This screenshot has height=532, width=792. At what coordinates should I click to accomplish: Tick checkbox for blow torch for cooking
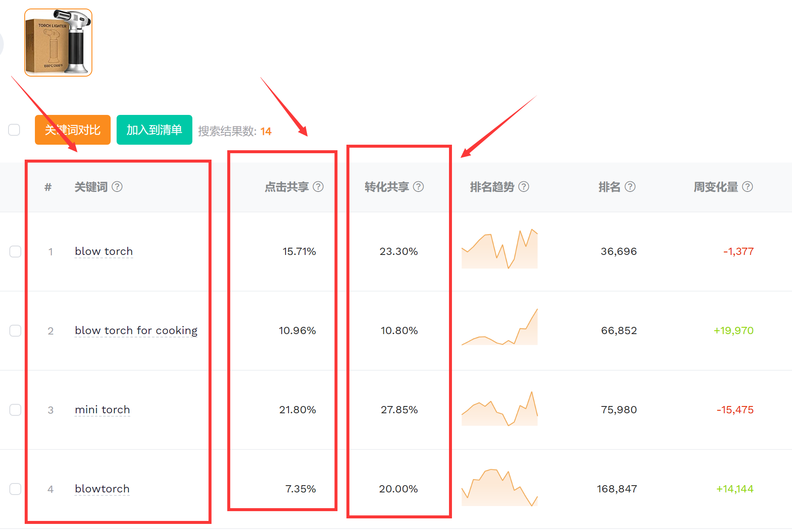(x=15, y=331)
